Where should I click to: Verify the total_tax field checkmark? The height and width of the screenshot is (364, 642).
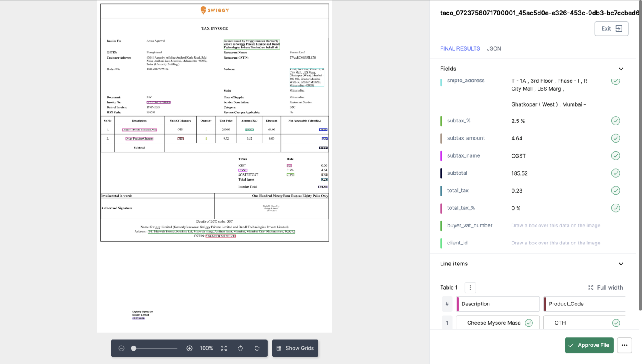[x=615, y=190]
